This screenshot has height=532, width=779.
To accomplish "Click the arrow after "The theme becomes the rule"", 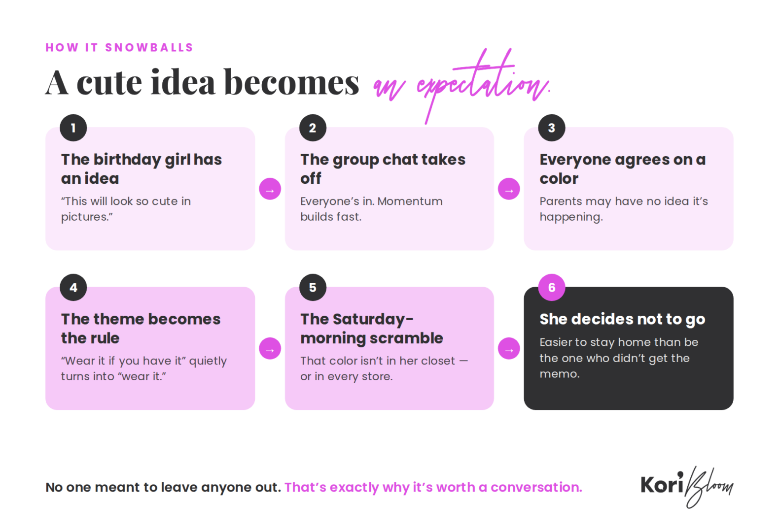I will pos(270,349).
